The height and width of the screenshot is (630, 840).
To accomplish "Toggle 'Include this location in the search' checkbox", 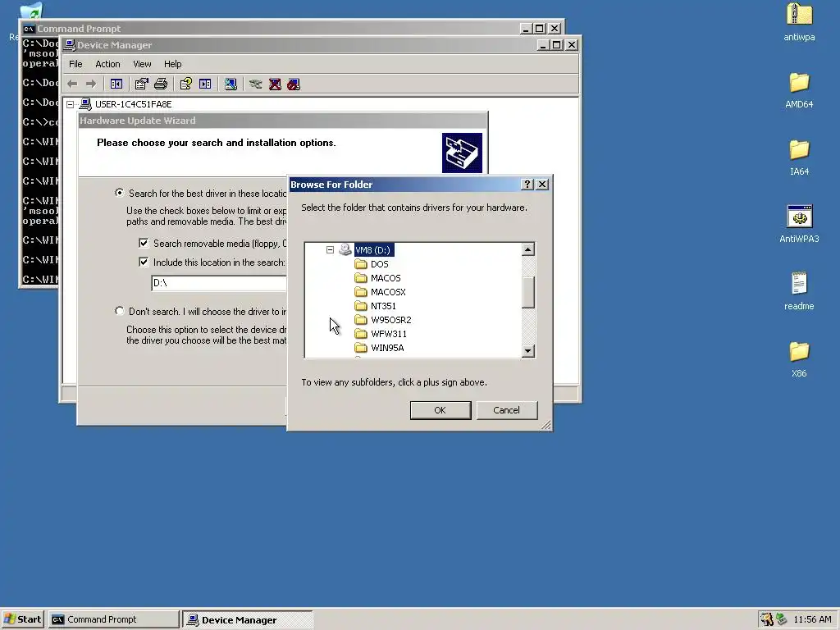I will (x=144, y=262).
